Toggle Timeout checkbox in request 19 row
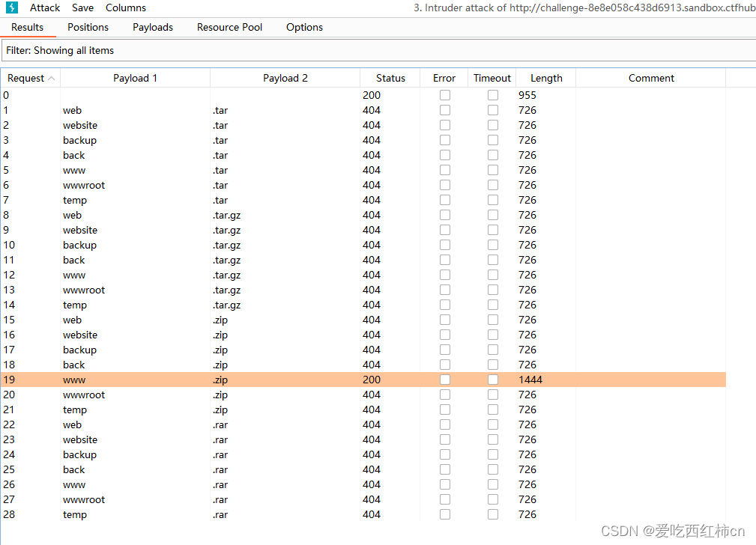The image size is (756, 545). coord(493,380)
